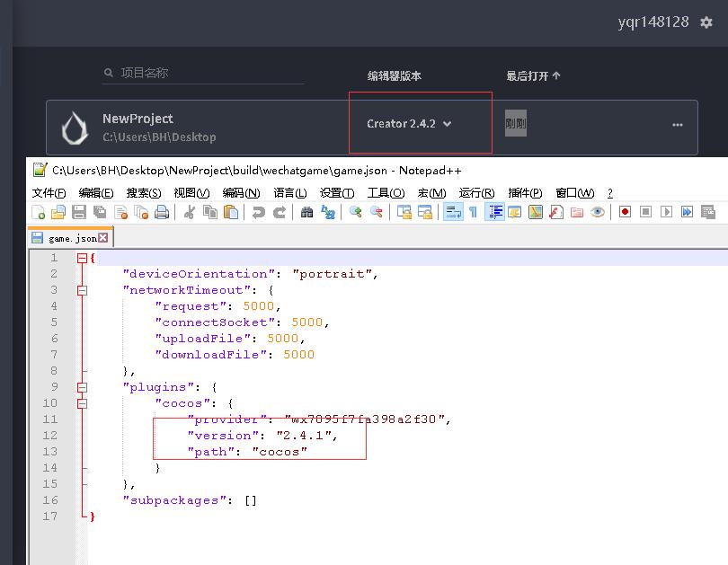
Task: Click the Undo arrow icon
Action: point(258,212)
